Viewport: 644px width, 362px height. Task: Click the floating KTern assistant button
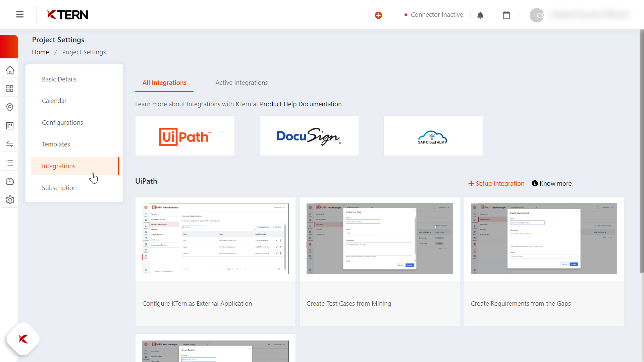point(23,339)
